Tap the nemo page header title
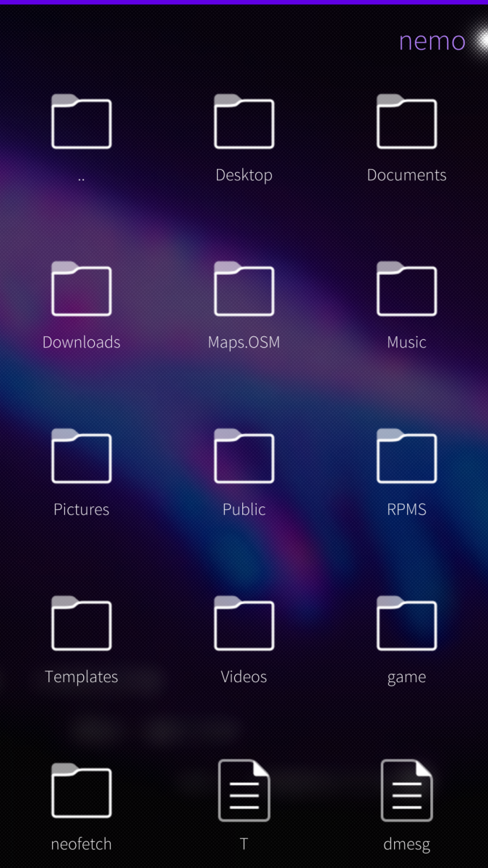The width and height of the screenshot is (488, 868). (432, 41)
